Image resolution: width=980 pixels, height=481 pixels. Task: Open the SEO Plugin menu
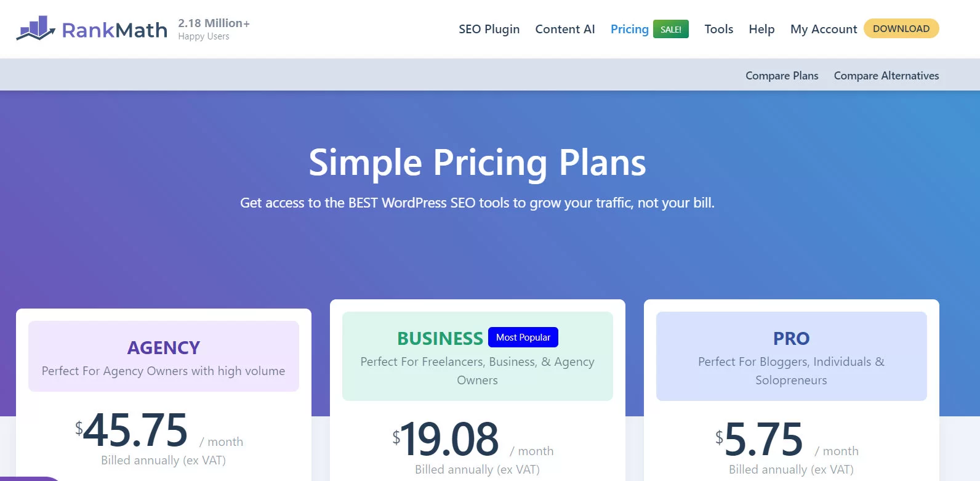tap(489, 29)
